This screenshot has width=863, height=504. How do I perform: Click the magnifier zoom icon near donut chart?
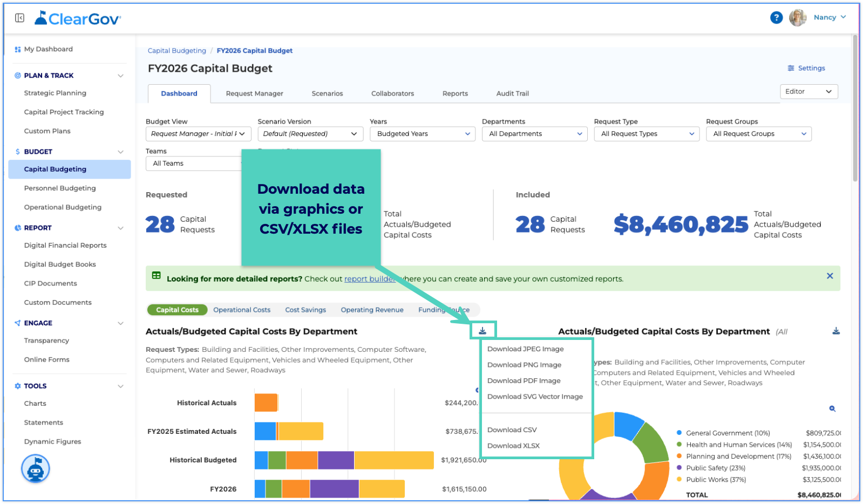(832, 408)
